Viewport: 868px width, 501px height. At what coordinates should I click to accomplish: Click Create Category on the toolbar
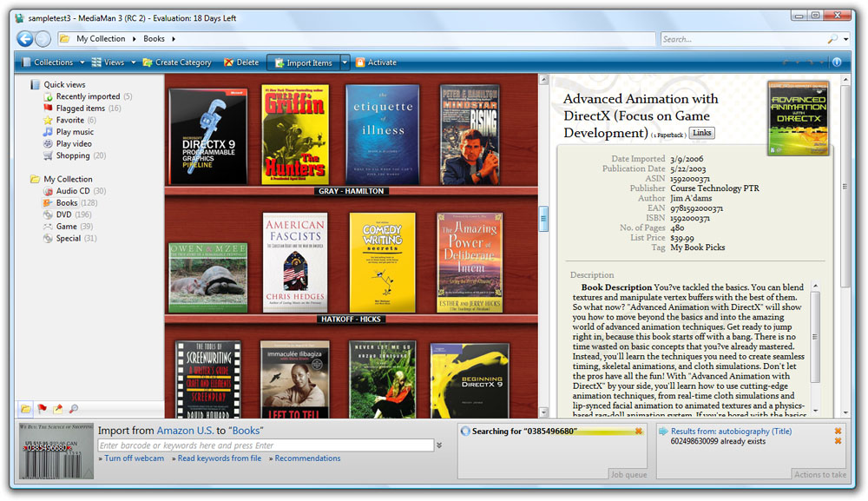click(177, 63)
